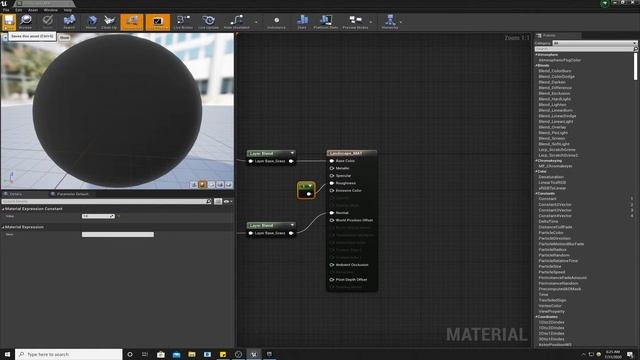
Task: Select VertexColor in the Palette list
Action: 550,306
